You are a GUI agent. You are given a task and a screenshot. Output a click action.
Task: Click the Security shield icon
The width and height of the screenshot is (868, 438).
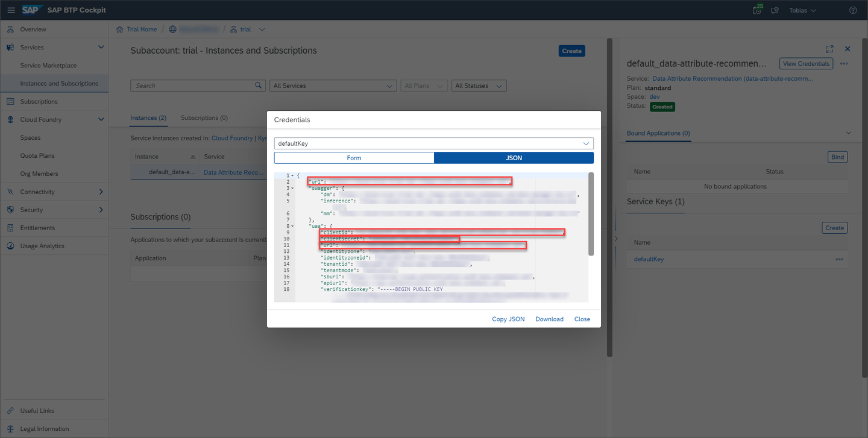(x=10, y=210)
